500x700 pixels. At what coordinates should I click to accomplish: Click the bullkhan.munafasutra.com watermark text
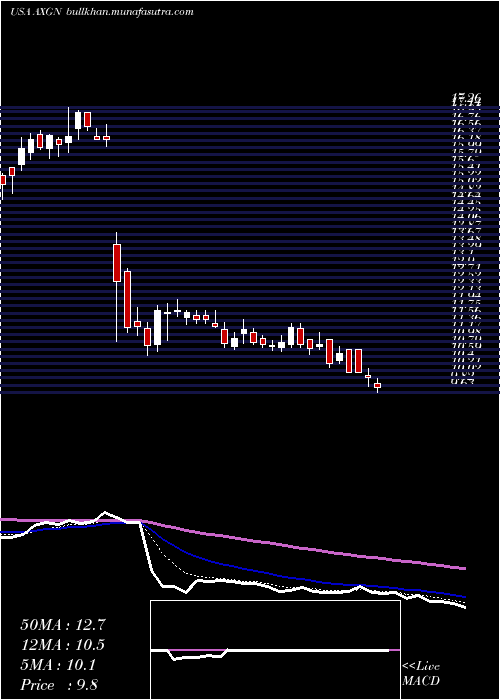pyautogui.click(x=129, y=12)
